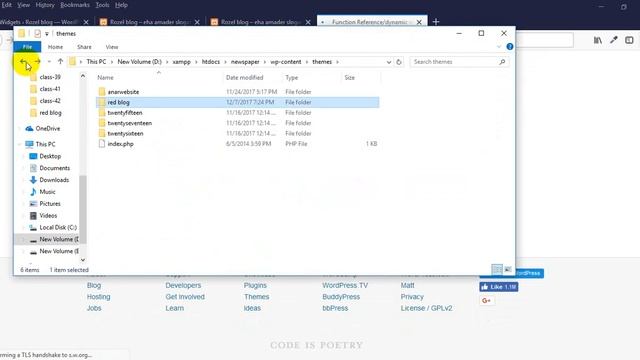Image resolution: width=640 pixels, height=360 pixels.
Task: Open Downloads in navigation pane
Action: pyautogui.click(x=54, y=180)
